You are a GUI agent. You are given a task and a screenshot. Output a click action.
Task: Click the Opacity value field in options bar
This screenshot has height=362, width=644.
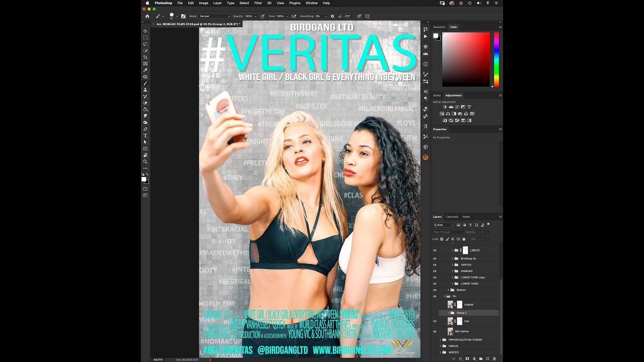click(249, 16)
